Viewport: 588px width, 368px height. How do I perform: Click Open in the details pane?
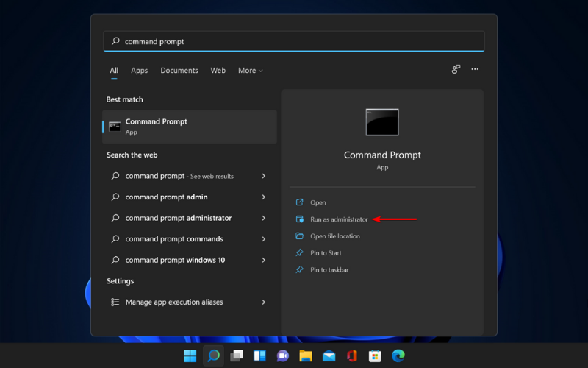pyautogui.click(x=318, y=202)
